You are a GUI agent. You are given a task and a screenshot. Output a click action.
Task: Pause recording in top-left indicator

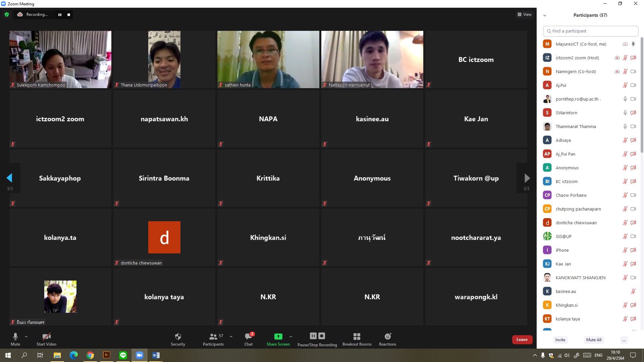tap(60, 14)
